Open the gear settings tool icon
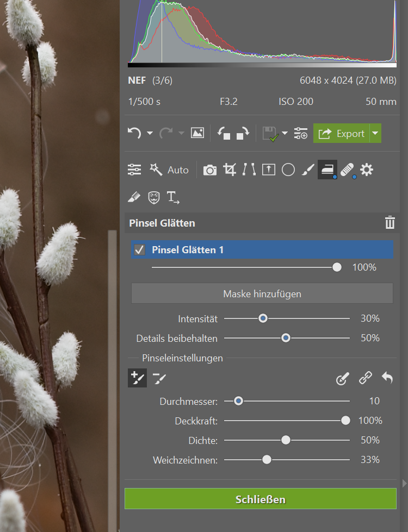Screen dimensions: 408x532 pyautogui.click(x=367, y=170)
